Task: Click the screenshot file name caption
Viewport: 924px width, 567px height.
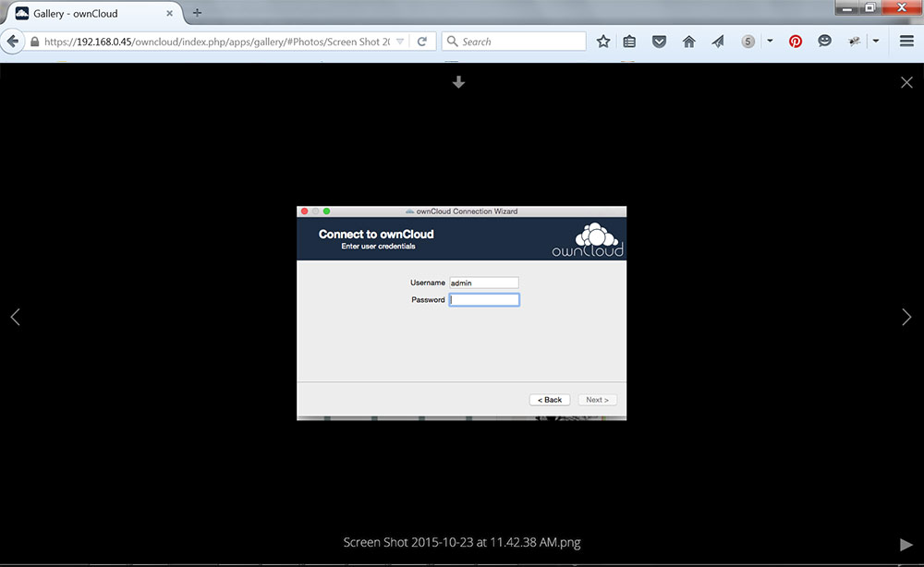Action: [x=462, y=542]
